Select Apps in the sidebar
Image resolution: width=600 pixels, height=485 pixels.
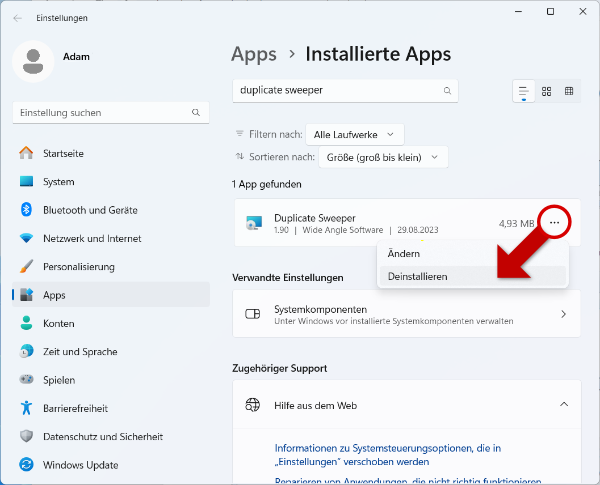click(x=111, y=295)
